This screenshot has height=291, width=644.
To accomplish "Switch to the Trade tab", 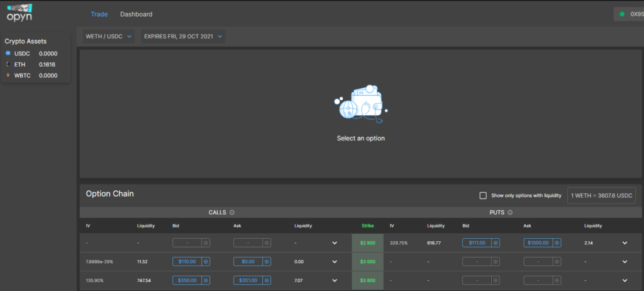I will point(99,14).
